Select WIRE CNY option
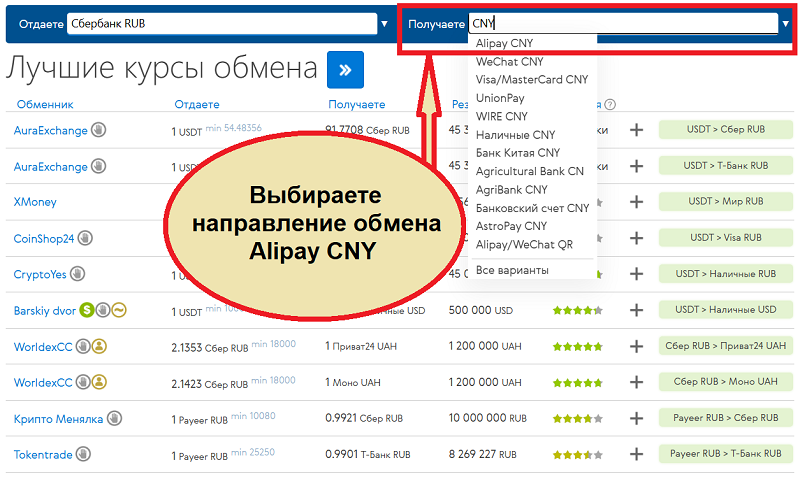This screenshot has width=800, height=479. point(502,116)
